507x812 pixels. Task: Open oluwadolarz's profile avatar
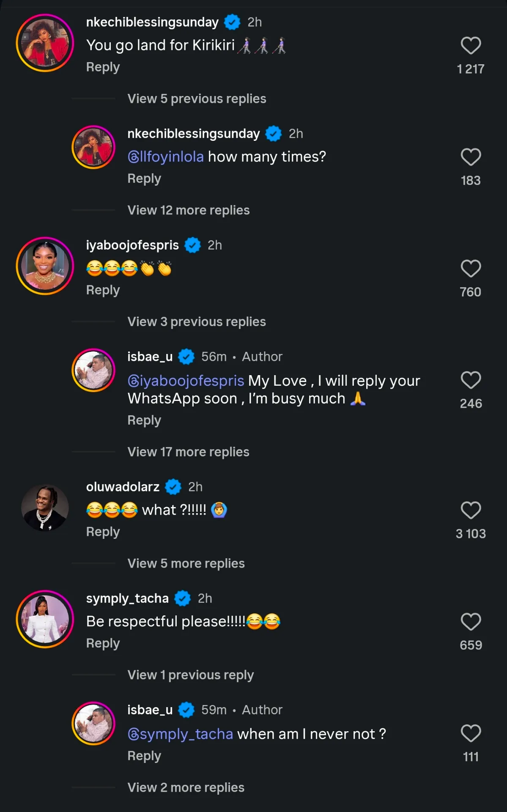(x=45, y=507)
